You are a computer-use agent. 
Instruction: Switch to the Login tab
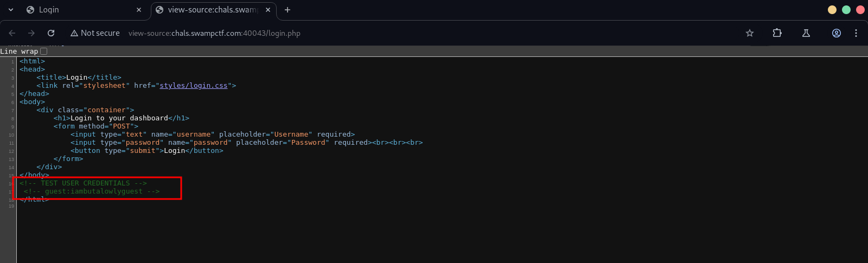coord(76,10)
